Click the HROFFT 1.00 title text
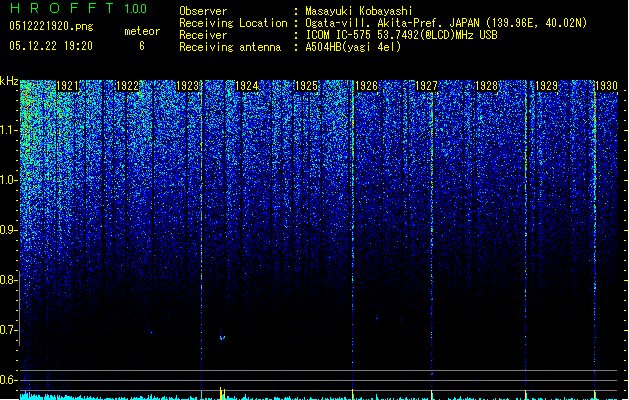The image size is (629, 400). click(x=79, y=8)
